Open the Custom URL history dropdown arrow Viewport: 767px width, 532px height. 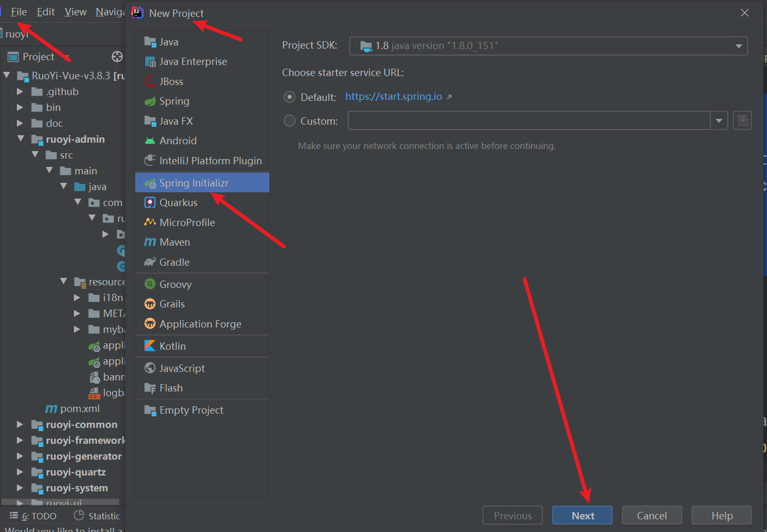coord(719,121)
